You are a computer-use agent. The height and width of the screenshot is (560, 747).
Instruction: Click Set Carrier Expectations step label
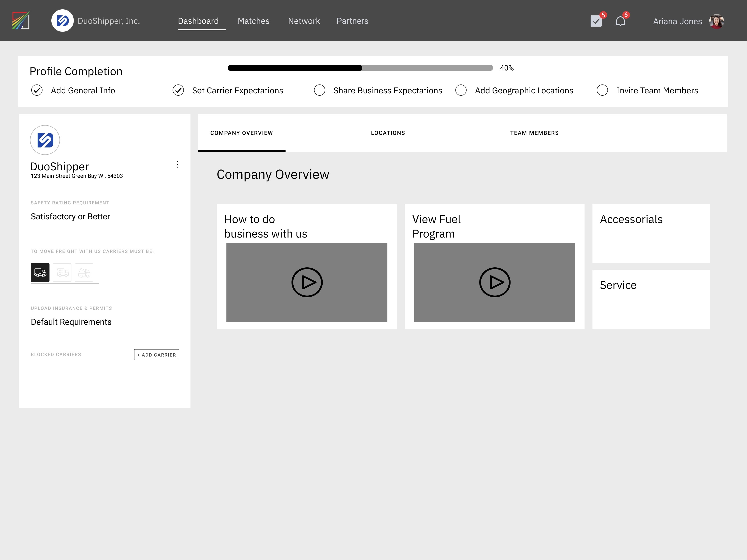pos(238,91)
